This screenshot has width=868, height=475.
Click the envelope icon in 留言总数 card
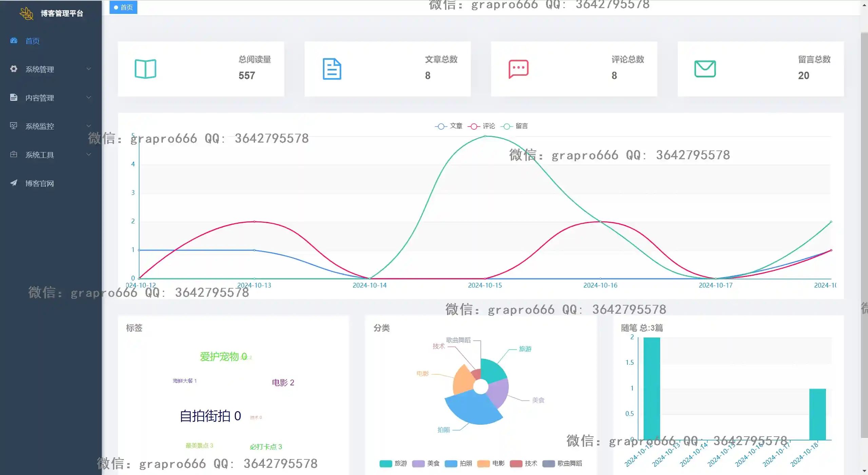(x=705, y=69)
